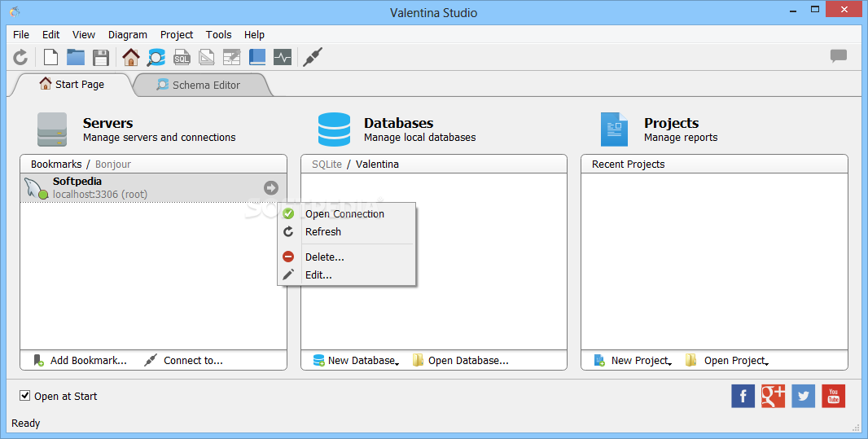Select the Bonjour servers tab

click(x=113, y=165)
